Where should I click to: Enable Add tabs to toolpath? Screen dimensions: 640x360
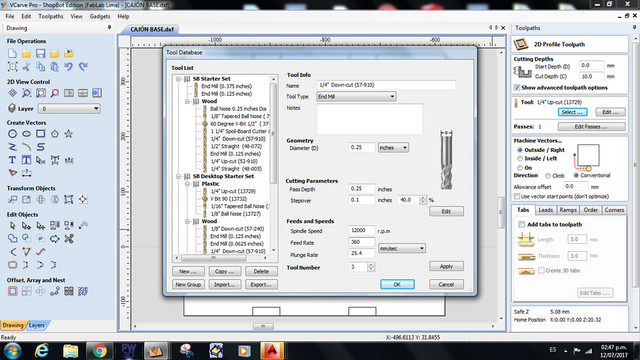point(521,224)
